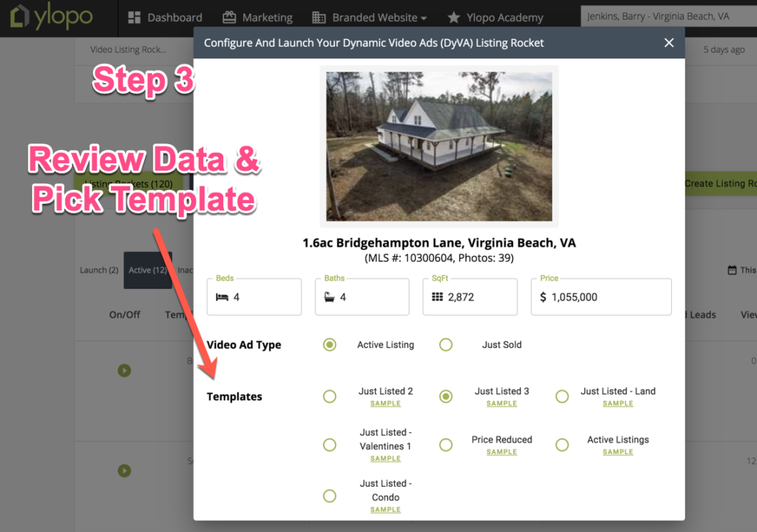
Task: Click the Jenkins, Barry account search field
Action: tap(665, 16)
